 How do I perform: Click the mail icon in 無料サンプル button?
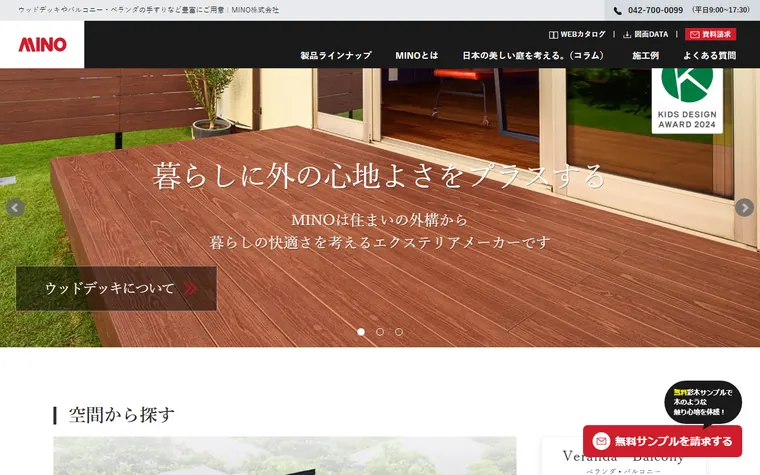tap(601, 441)
